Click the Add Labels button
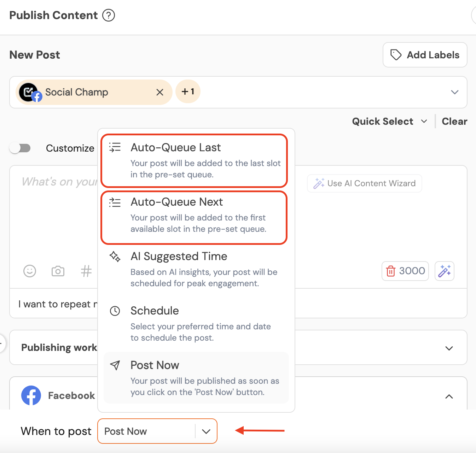The width and height of the screenshot is (476, 453). (425, 55)
